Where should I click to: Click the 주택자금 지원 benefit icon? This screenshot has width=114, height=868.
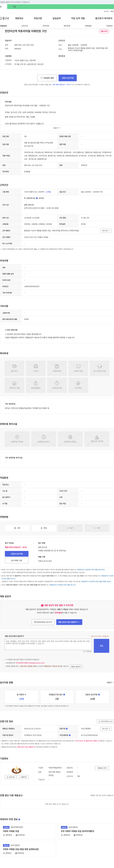[14, 385]
